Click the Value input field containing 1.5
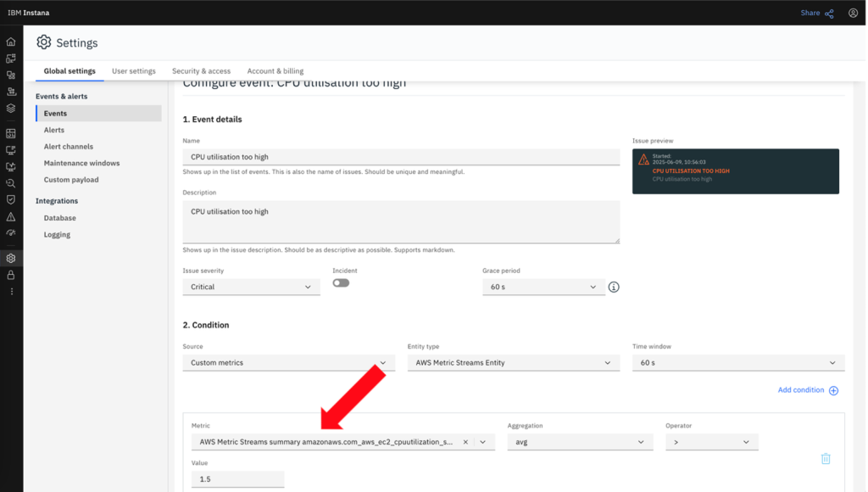The width and height of the screenshot is (868, 492). (237, 478)
